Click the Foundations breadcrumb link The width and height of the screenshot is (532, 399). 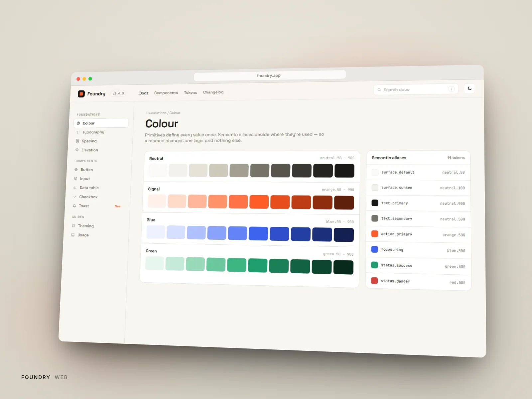pyautogui.click(x=156, y=113)
